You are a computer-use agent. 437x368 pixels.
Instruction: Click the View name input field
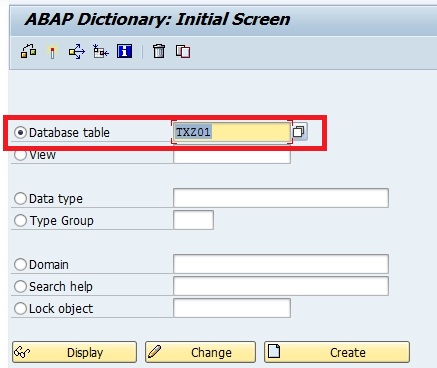pyautogui.click(x=232, y=157)
